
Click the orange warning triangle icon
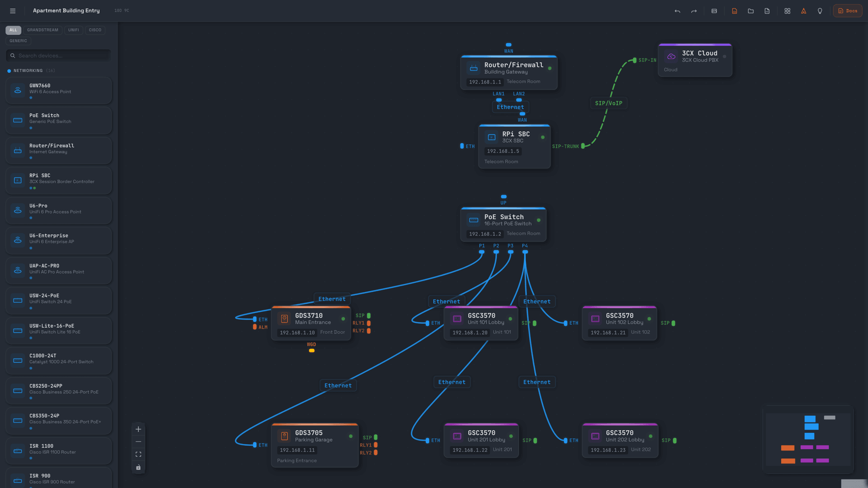point(803,11)
